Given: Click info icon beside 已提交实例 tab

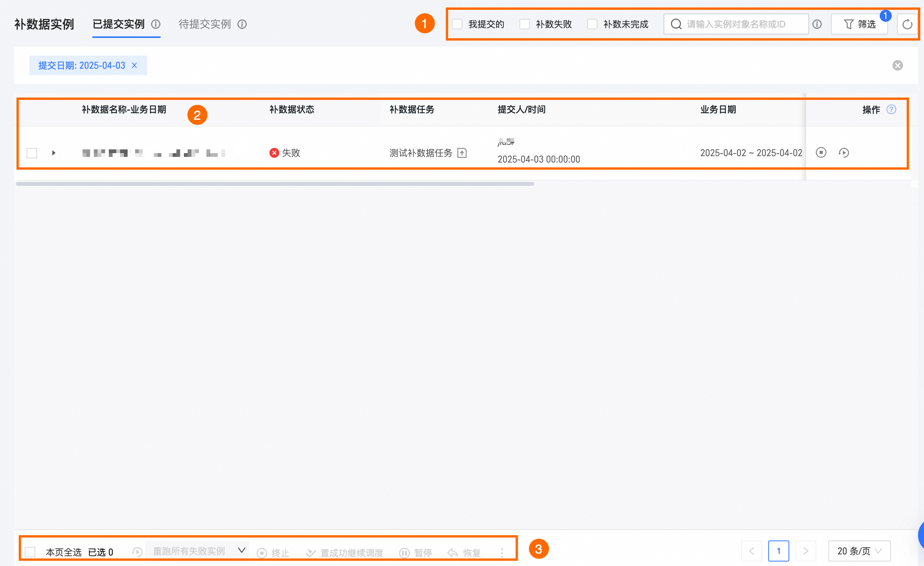Looking at the screenshot, I should pyautogui.click(x=156, y=24).
